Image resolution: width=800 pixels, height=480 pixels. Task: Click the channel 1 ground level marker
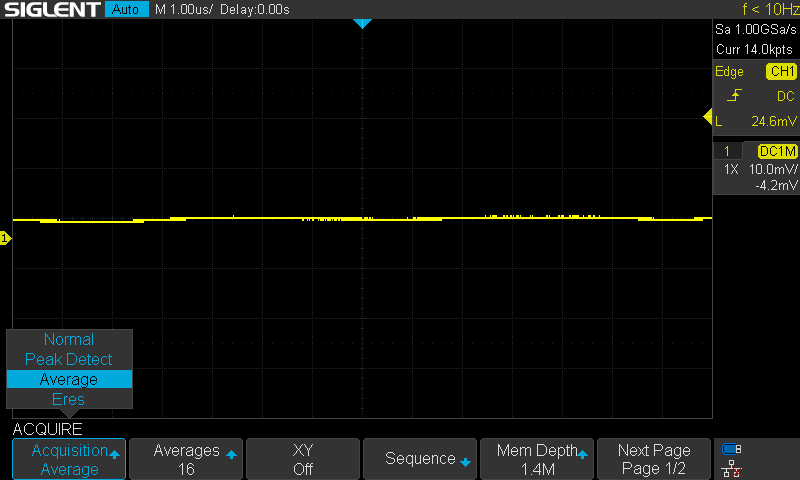click(5, 238)
